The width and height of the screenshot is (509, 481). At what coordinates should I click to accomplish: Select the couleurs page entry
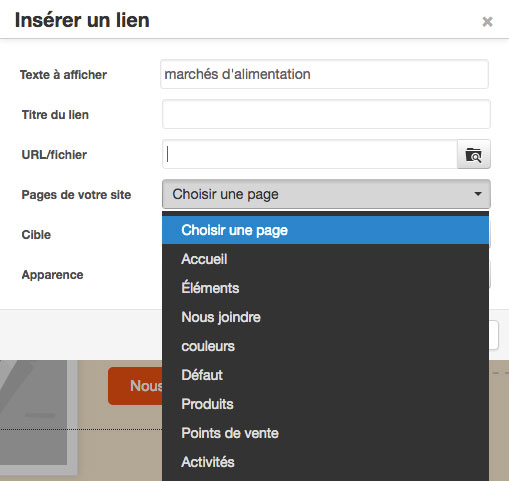point(325,346)
